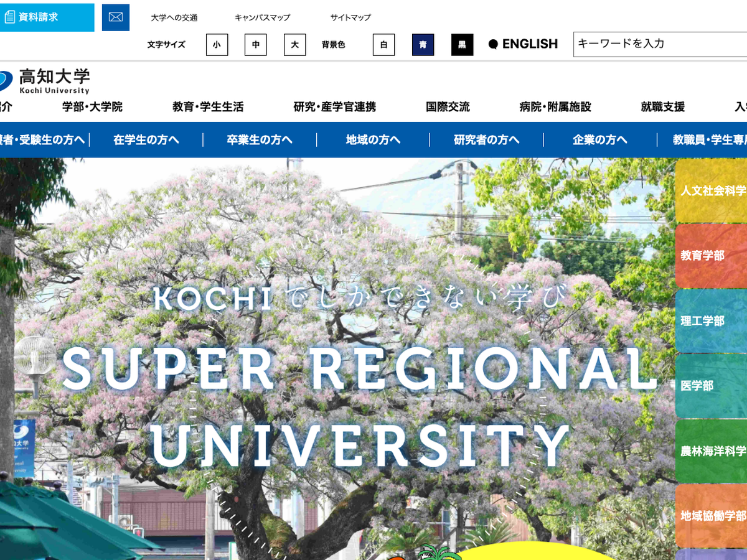This screenshot has height=560, width=747.
Task: Open the キャンパスマップ link
Action: click(262, 18)
